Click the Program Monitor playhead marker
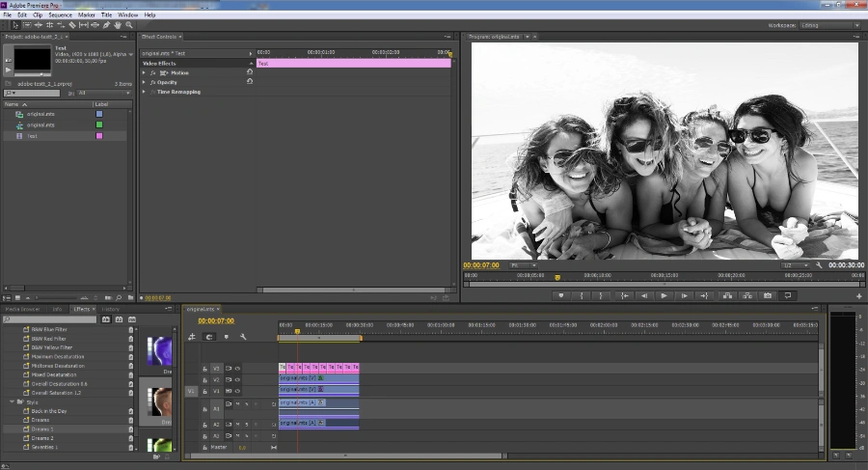Screen dimensions: 868x470 pos(557,277)
